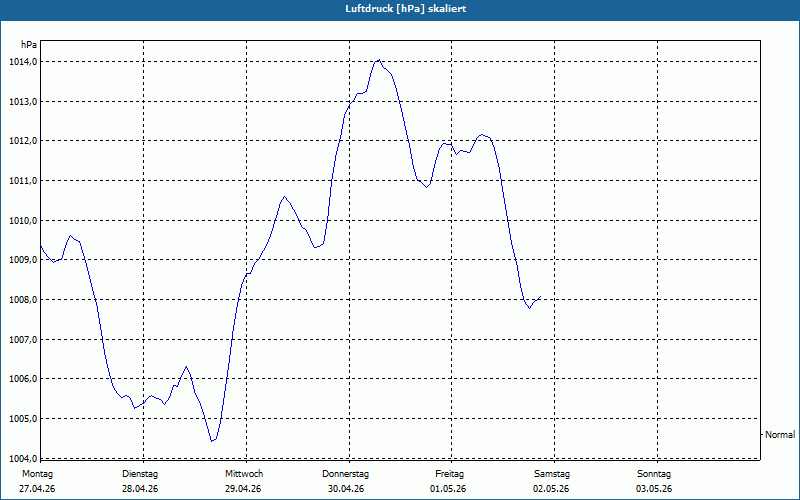
Task: Click the 'Sonntag' day label
Action: pos(654,474)
